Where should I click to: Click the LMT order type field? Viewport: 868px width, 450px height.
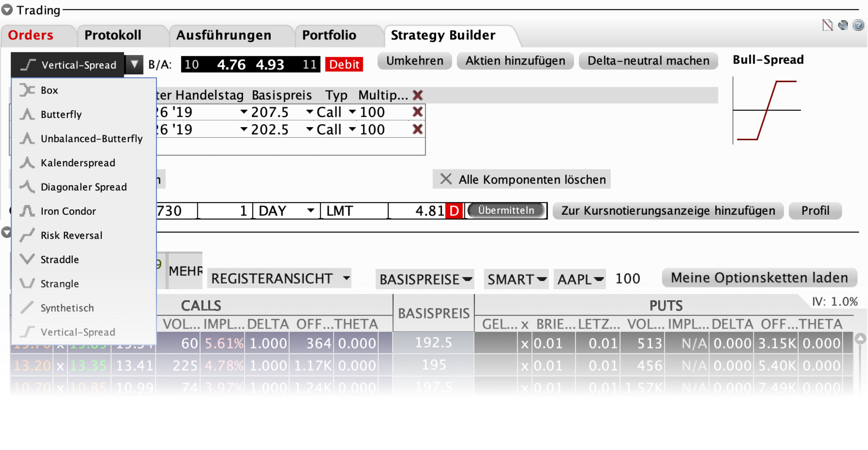click(x=355, y=211)
